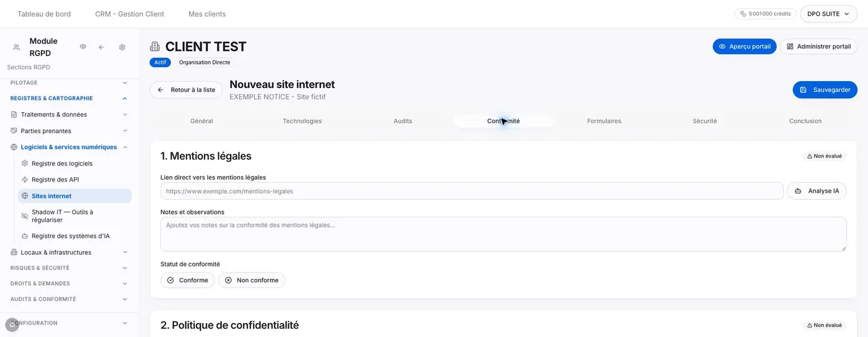The image size is (868, 337).
Task: Click the Registre des logiciels gear icon
Action: coord(25,164)
